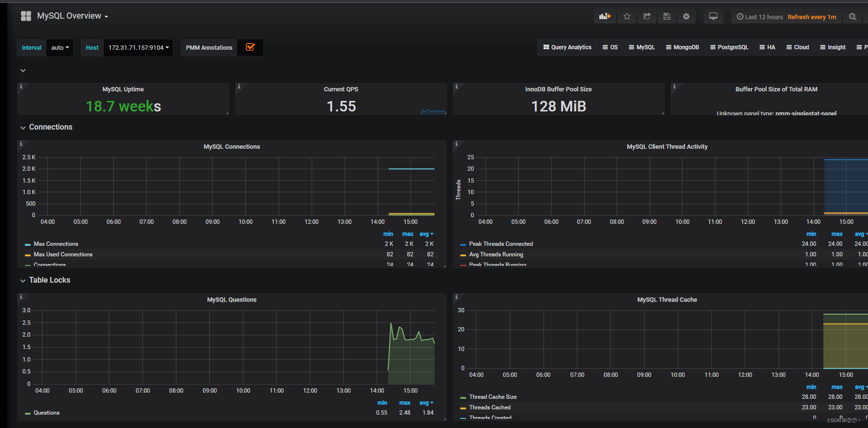The height and width of the screenshot is (428, 868).
Task: Open the Share dashboard icon
Action: pyautogui.click(x=647, y=16)
